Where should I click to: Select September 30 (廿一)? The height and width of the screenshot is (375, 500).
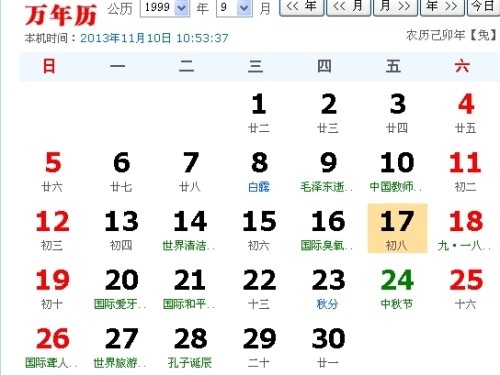click(x=328, y=347)
